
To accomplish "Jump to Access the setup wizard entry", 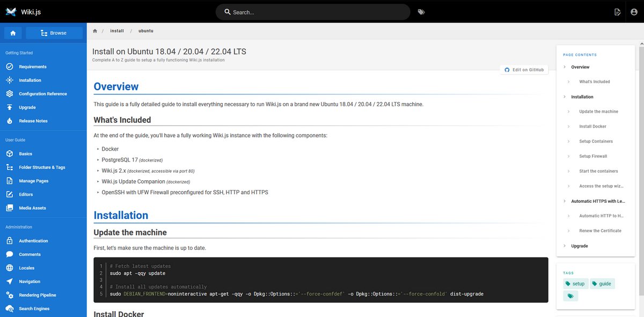I will [601, 186].
